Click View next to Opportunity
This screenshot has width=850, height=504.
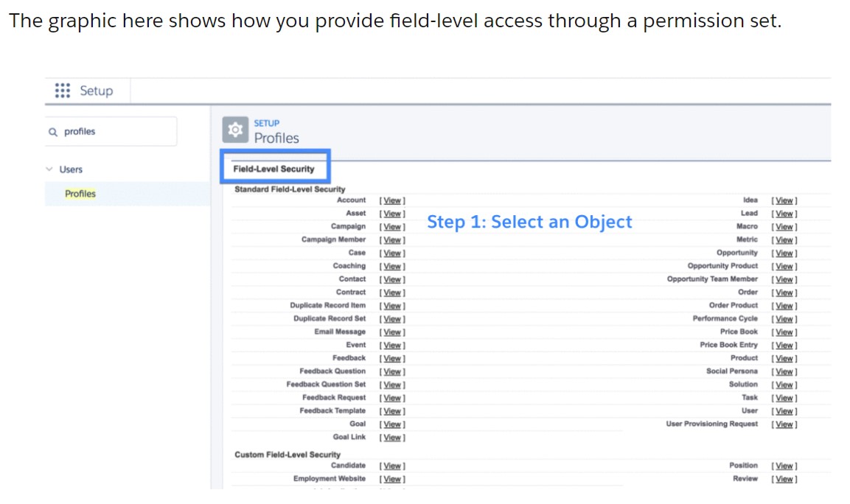tap(784, 253)
